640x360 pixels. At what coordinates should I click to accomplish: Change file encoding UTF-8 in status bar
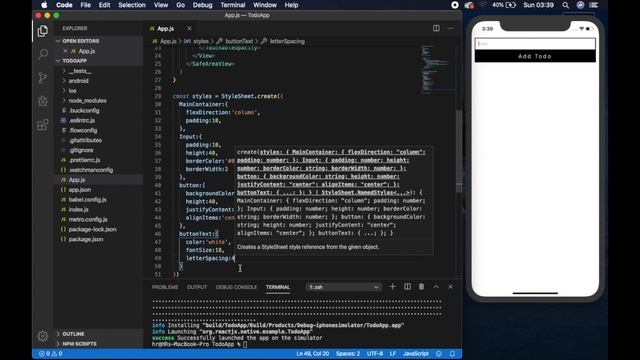375,353
